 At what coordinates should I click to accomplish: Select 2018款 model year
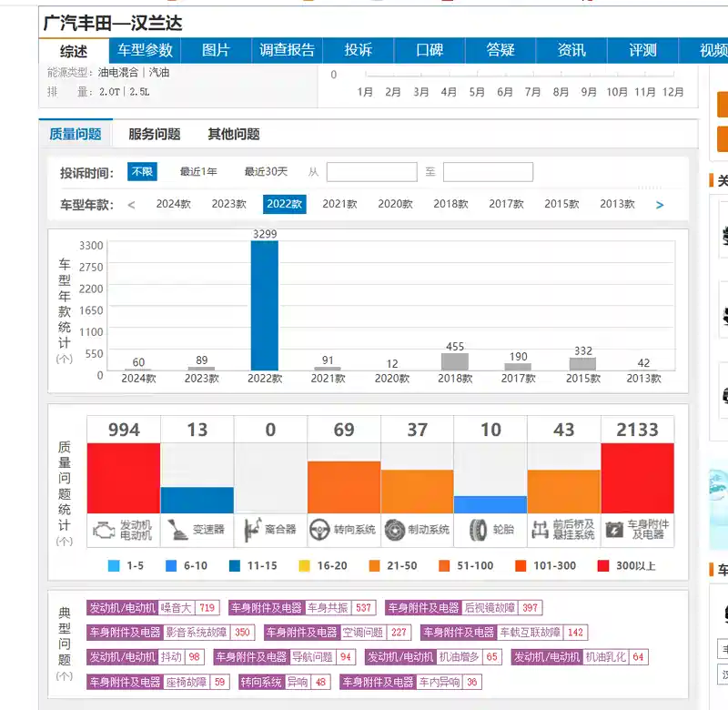point(450,204)
